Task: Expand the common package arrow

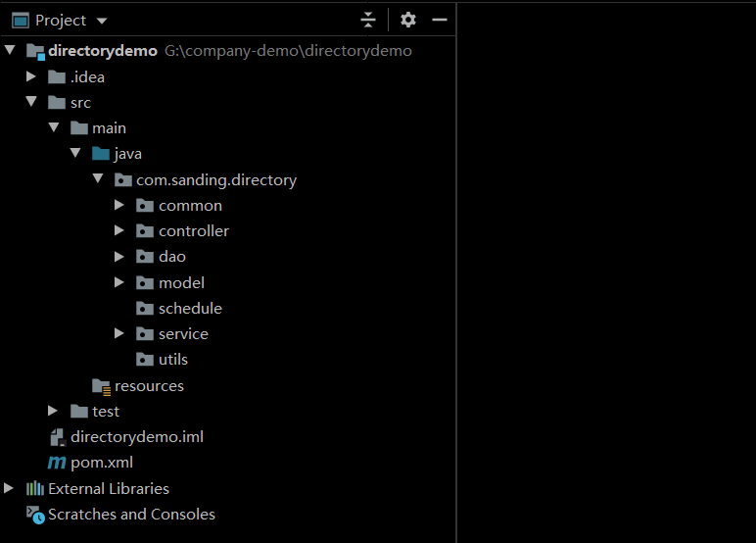Action: coord(119,205)
